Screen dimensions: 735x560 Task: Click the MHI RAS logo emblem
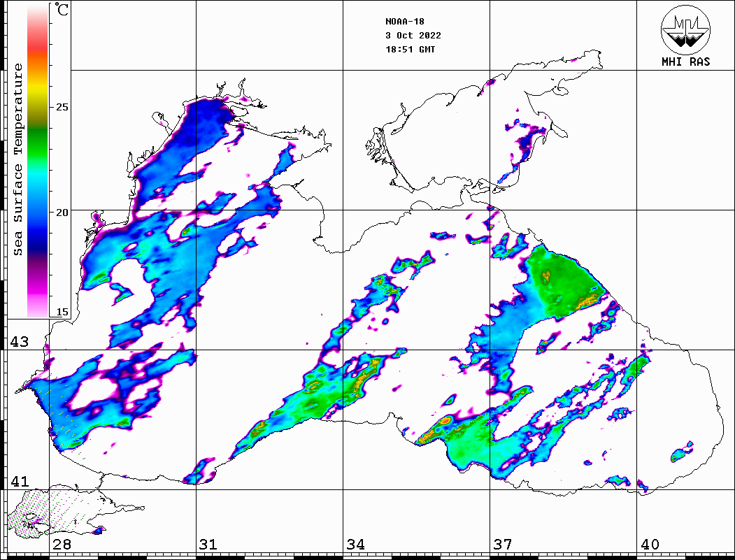coord(685,30)
